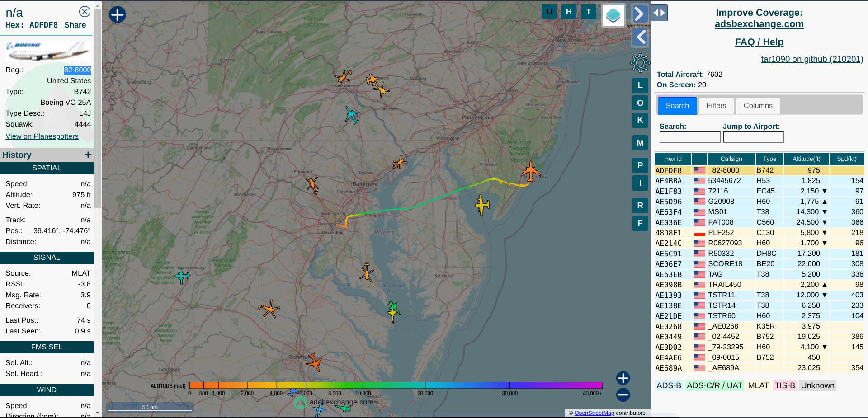
Task: Click the R map option button
Action: (x=640, y=206)
